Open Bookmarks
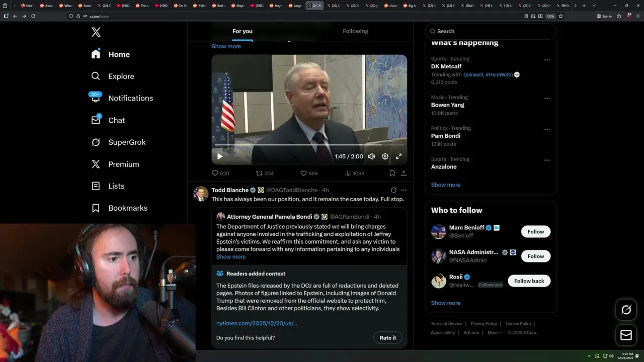Viewport: 644px width, 362px height. (x=119, y=208)
